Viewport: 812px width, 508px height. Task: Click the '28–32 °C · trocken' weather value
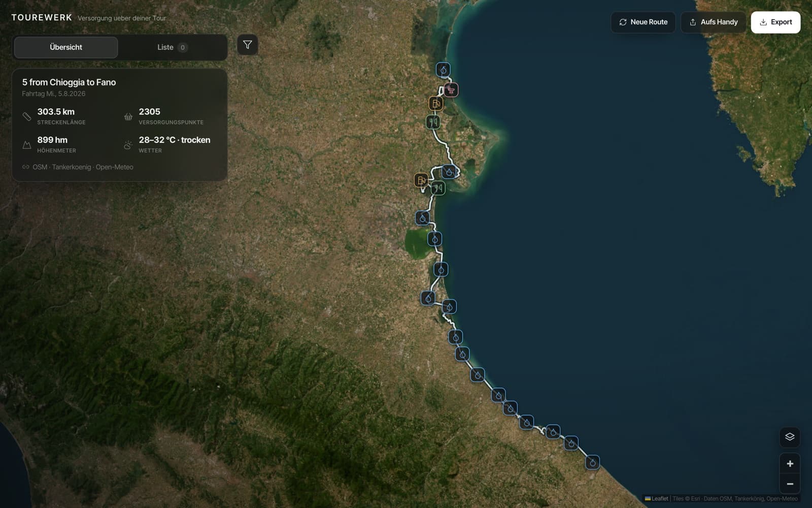click(x=175, y=140)
